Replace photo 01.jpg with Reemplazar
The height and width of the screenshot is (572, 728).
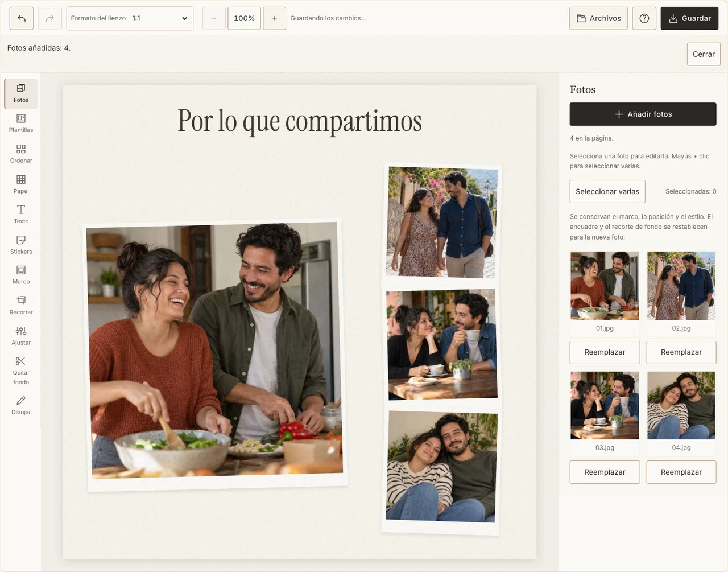[x=605, y=352]
